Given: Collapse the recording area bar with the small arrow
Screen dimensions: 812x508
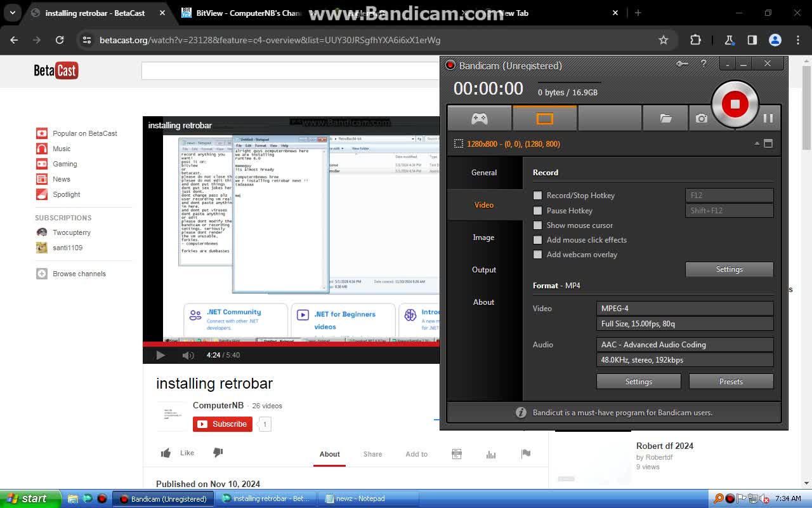Looking at the screenshot, I should (x=757, y=144).
